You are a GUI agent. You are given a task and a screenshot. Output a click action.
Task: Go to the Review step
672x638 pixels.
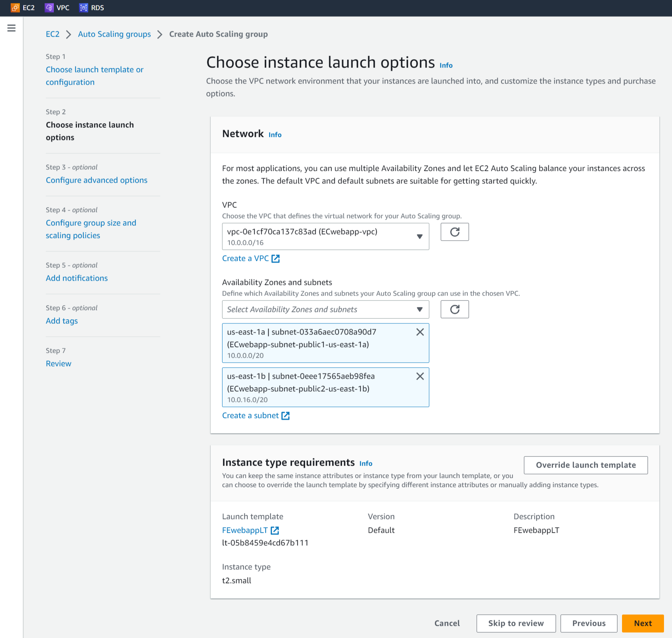click(58, 363)
